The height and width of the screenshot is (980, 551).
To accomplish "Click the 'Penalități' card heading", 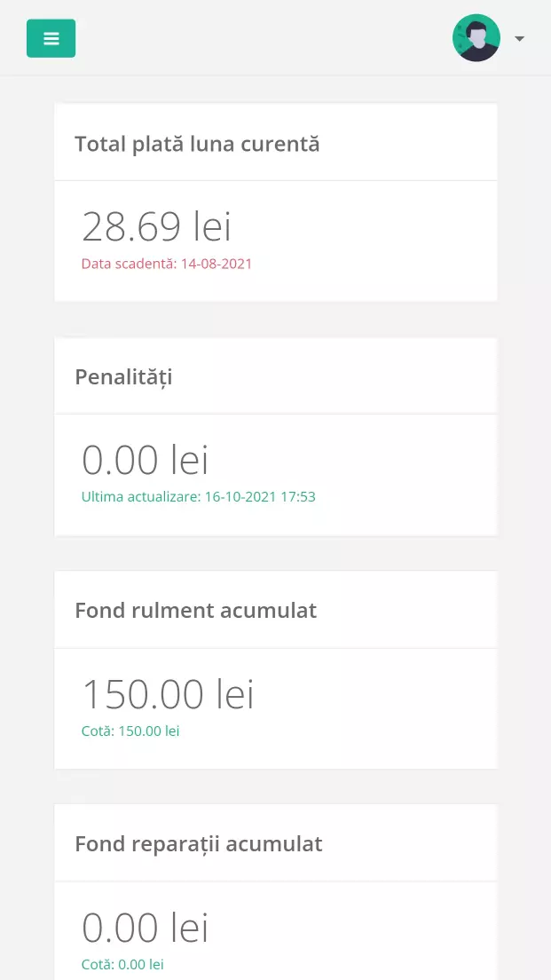I will coord(123,377).
